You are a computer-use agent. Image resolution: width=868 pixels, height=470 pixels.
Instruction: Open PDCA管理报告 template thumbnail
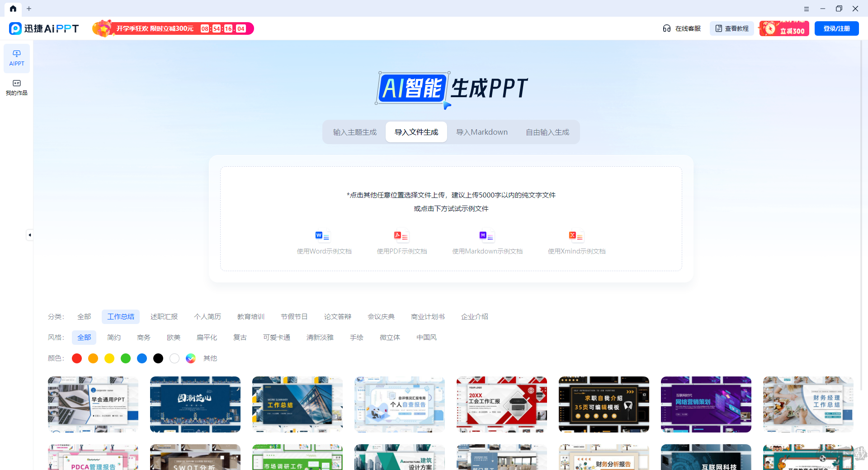pos(93,457)
